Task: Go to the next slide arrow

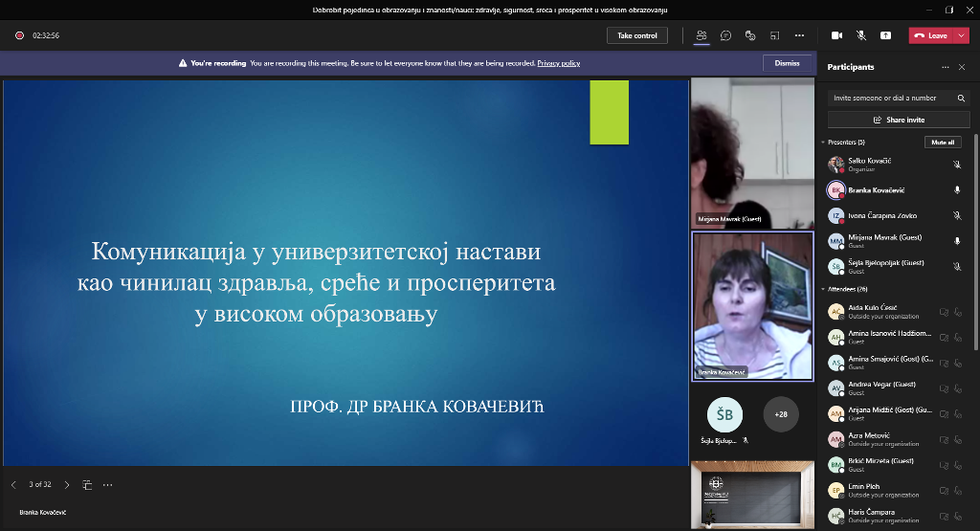Action: [67, 485]
